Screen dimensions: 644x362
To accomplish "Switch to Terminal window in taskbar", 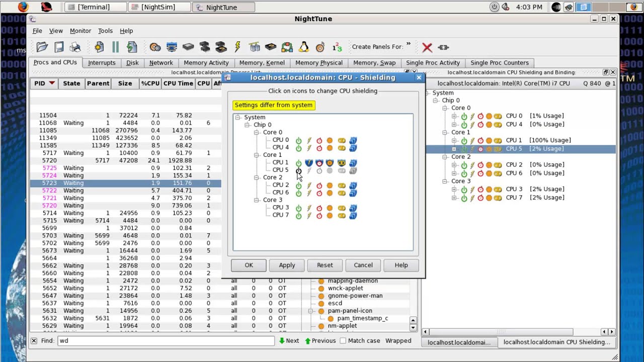I will [95, 7].
